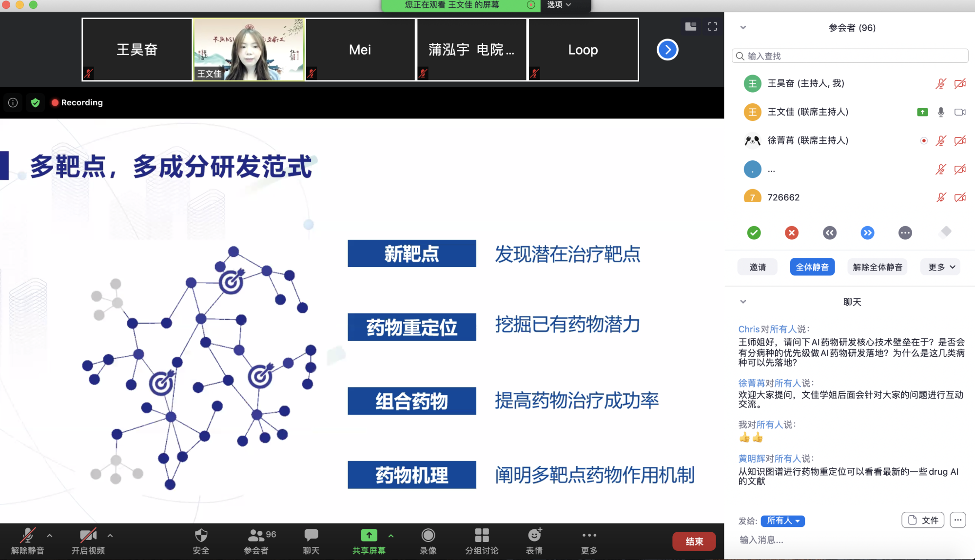
Task: Click the green Yes checkmark reaction
Action: coord(754,233)
